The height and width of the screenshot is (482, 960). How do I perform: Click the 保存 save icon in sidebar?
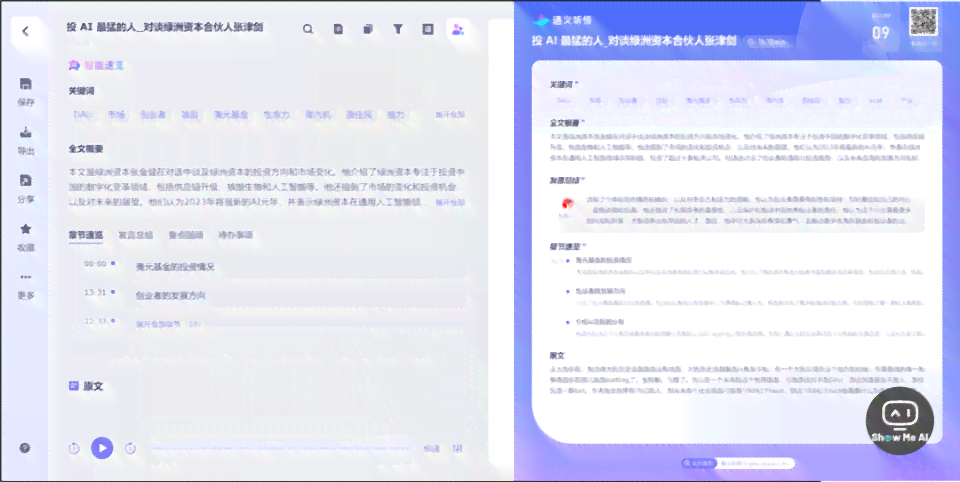pyautogui.click(x=26, y=84)
